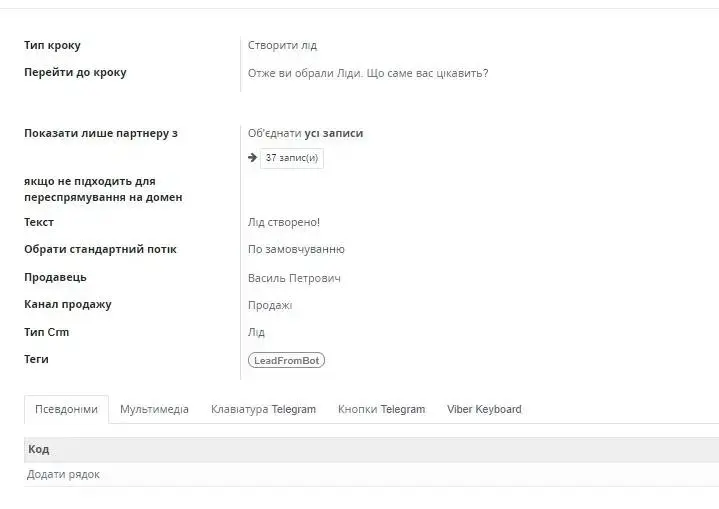The image size is (719, 509).
Task: Click the 'Об'єднати усі записи' domain text
Action: [305, 133]
